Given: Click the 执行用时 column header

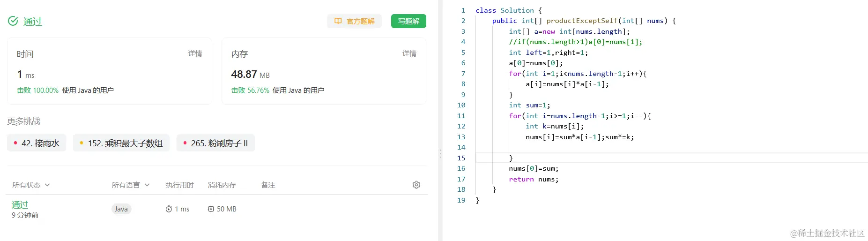Looking at the screenshot, I should (179, 185).
